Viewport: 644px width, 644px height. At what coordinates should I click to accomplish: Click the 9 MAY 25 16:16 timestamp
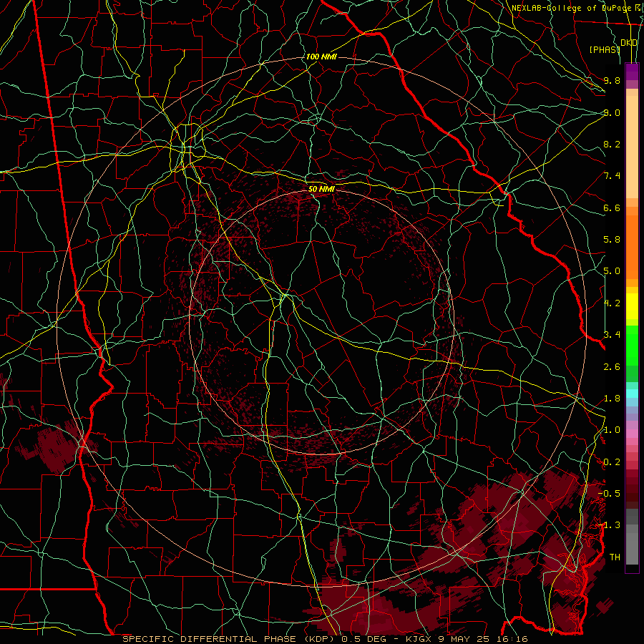tap(483, 639)
